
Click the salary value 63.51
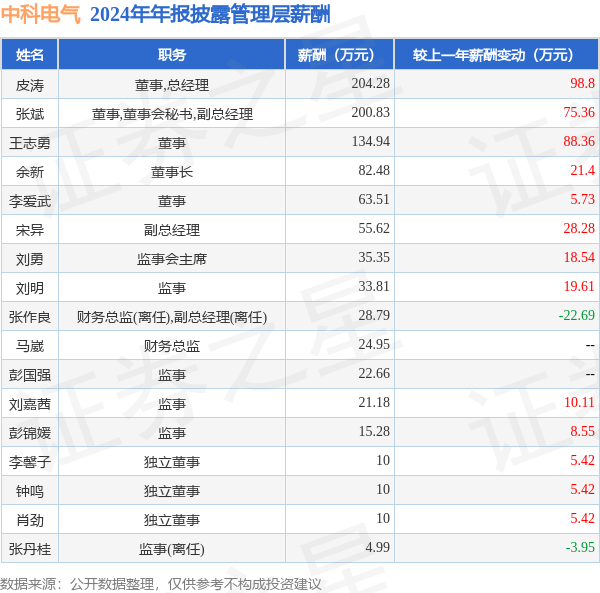coord(374,199)
